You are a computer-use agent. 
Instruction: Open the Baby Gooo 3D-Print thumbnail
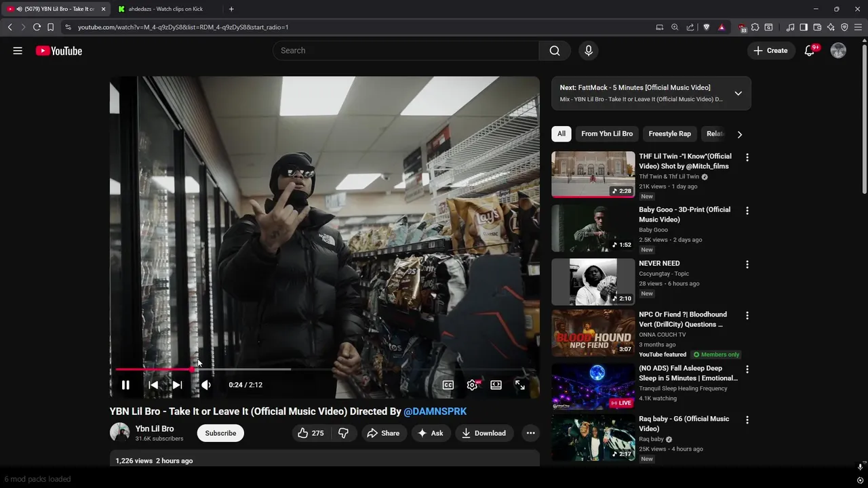[x=593, y=228]
